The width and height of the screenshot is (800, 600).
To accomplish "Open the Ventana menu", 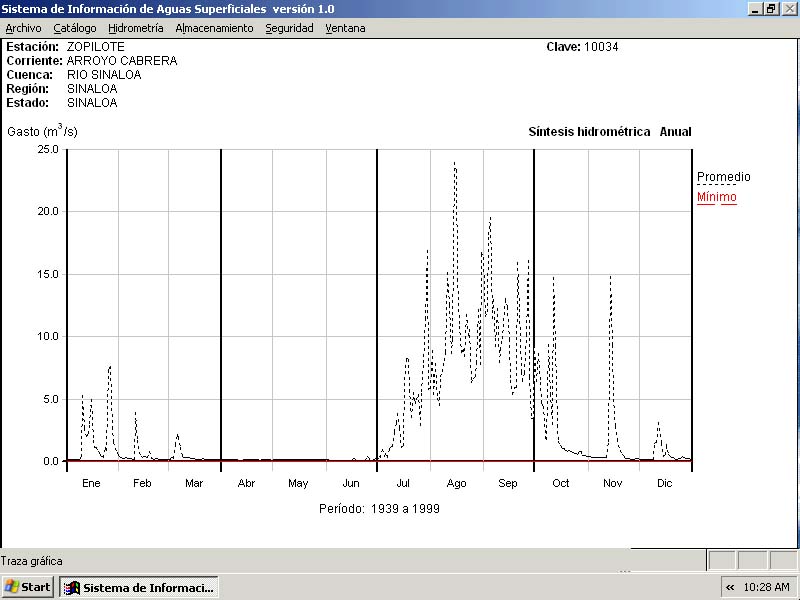I will (x=345, y=28).
